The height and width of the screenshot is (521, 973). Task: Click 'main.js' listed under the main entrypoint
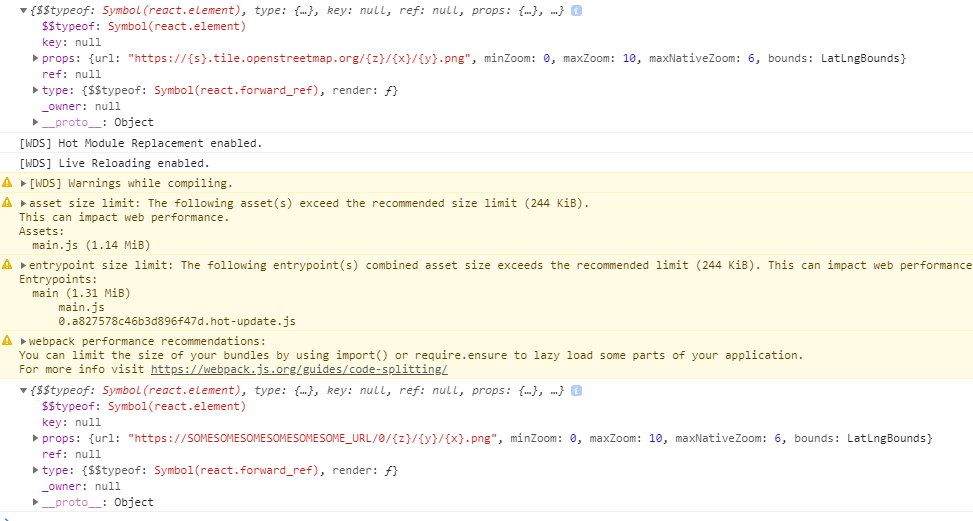pos(81,307)
